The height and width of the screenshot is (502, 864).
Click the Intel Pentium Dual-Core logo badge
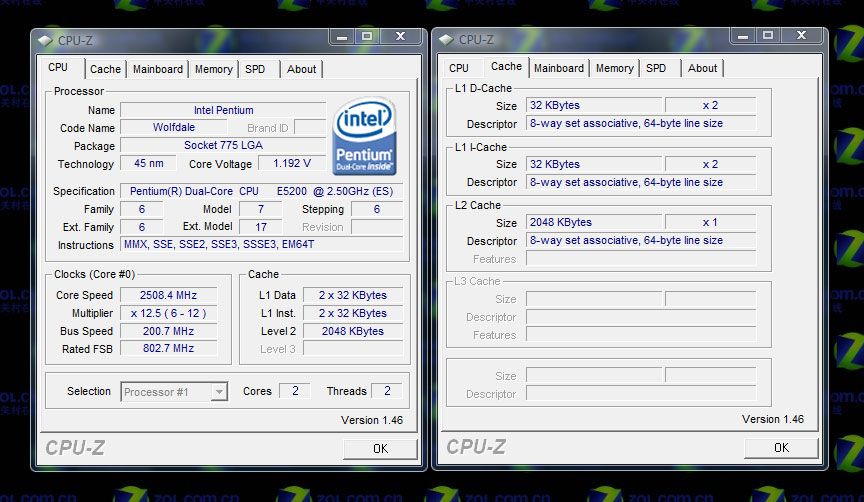[x=364, y=136]
